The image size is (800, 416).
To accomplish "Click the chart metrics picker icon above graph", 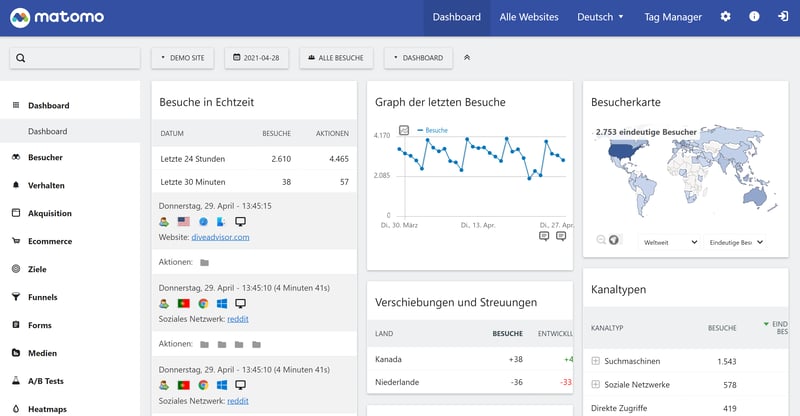I will 404,130.
